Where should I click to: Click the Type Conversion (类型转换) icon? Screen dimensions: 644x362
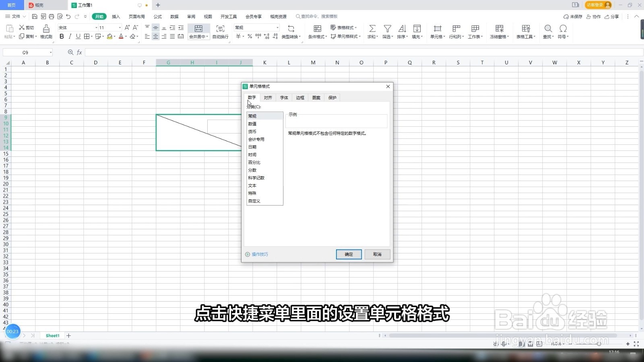coord(291,29)
